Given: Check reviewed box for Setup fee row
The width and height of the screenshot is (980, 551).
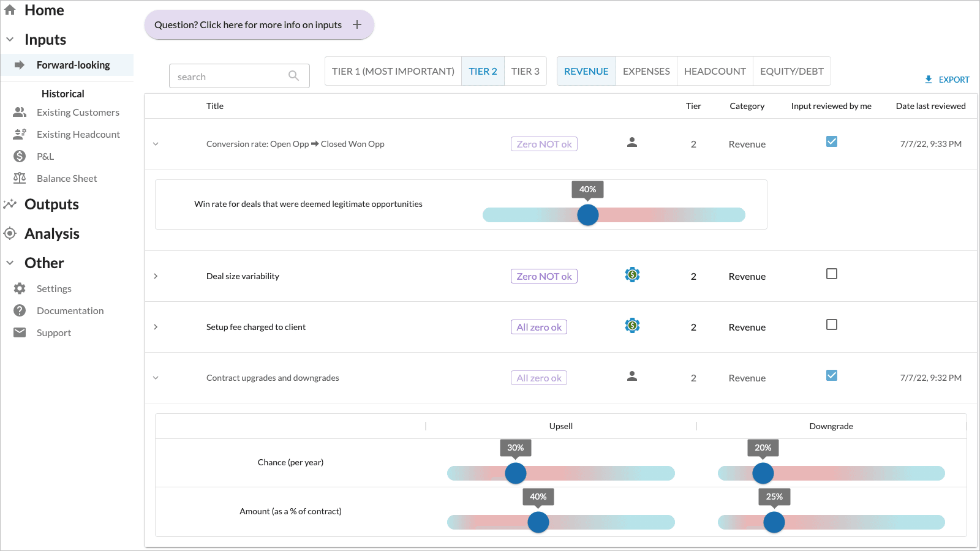Looking at the screenshot, I should click(832, 324).
